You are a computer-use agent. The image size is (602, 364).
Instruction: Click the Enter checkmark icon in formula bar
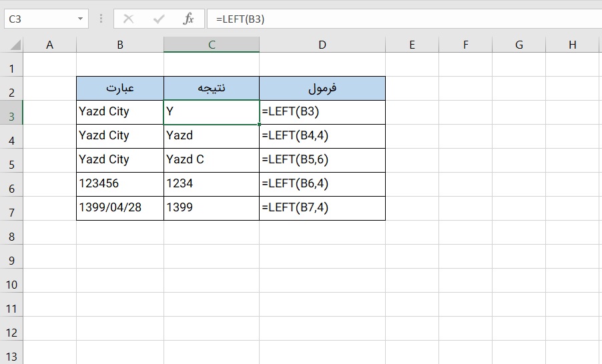point(159,19)
